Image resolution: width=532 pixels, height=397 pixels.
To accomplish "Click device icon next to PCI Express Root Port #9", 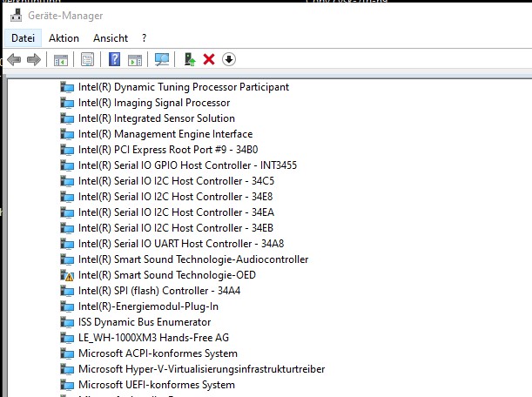I will tap(67, 150).
